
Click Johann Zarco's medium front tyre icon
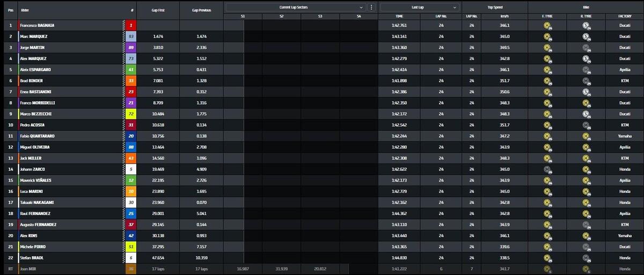click(x=547, y=169)
